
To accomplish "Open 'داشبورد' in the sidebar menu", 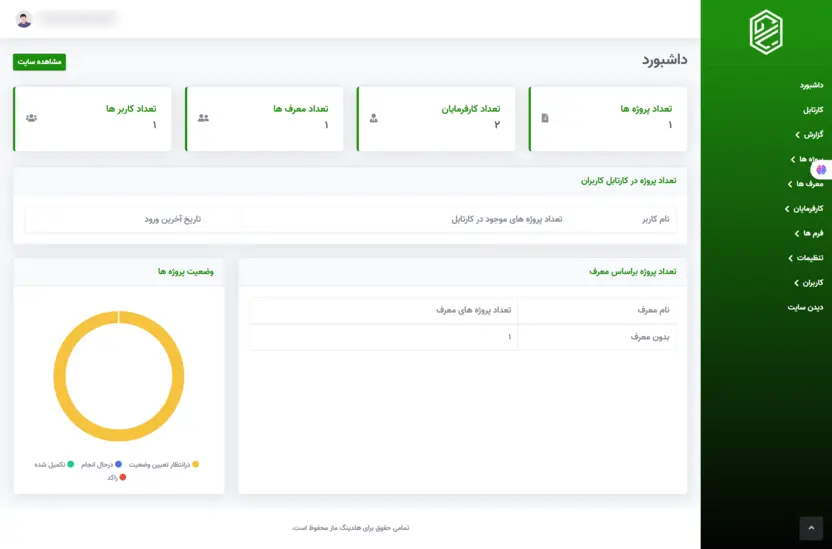I will point(809,85).
